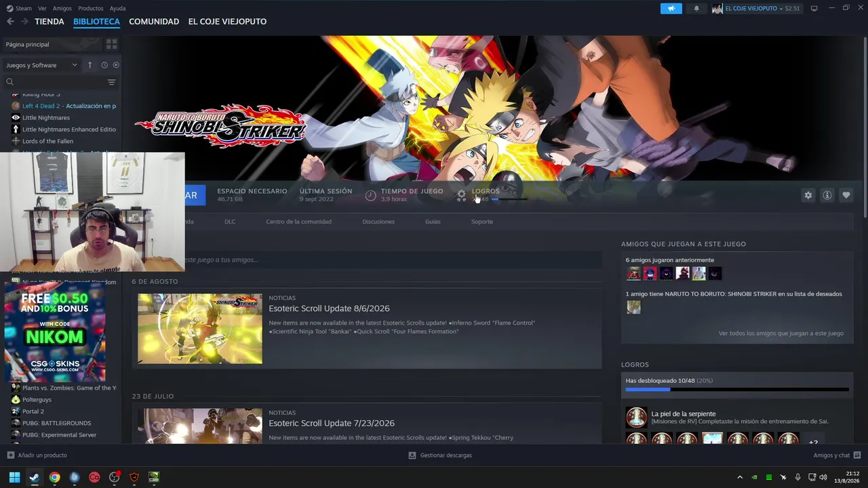The height and width of the screenshot is (488, 868).
Task: Select the BIBLIOTECA tab
Action: tap(96, 22)
